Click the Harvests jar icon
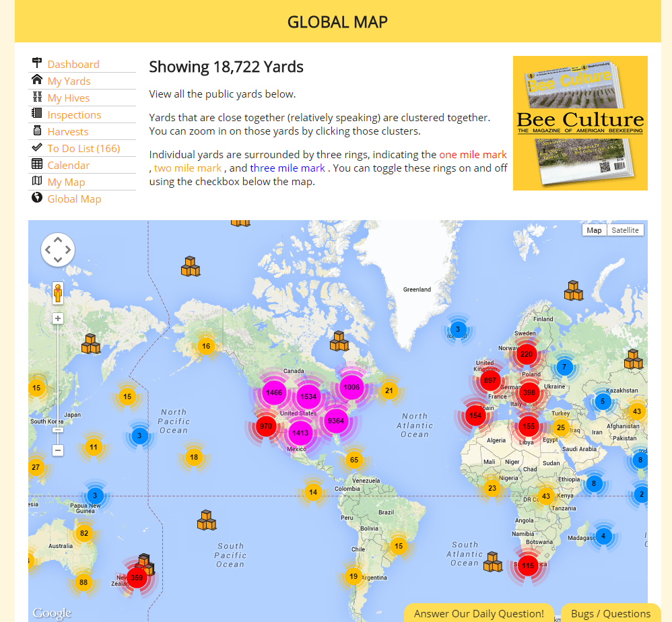Image resolution: width=672 pixels, height=622 pixels. (37, 131)
